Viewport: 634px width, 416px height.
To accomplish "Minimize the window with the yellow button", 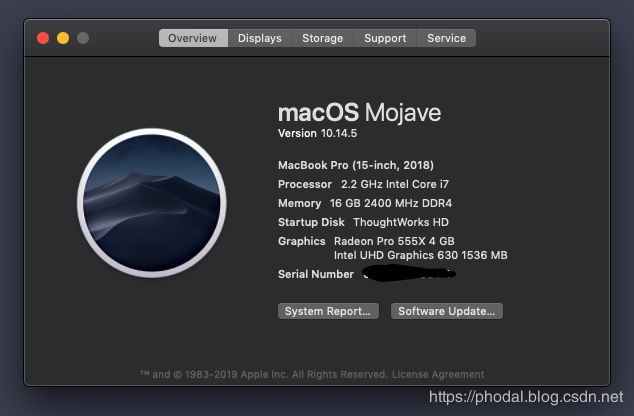I will pyautogui.click(x=63, y=38).
